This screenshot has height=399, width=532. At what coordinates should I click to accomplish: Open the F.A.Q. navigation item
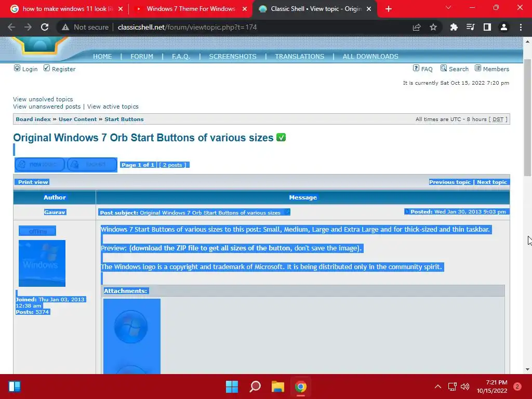pyautogui.click(x=181, y=56)
